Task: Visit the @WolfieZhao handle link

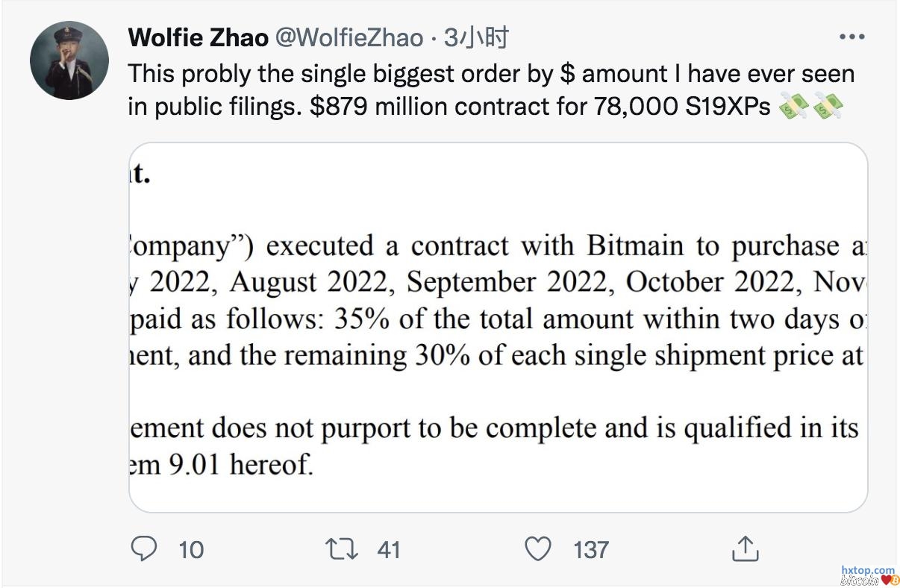Action: tap(350, 37)
